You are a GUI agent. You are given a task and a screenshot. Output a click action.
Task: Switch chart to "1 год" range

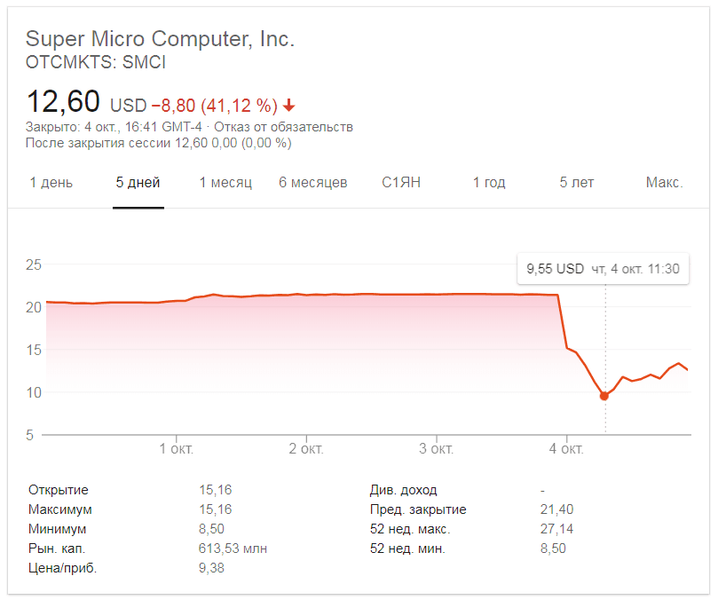click(488, 183)
